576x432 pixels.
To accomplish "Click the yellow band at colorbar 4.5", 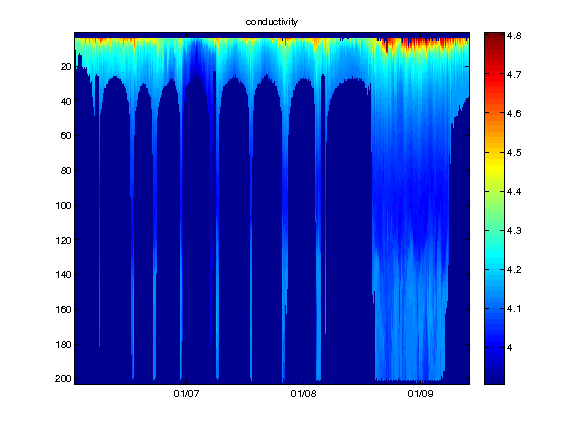I will tap(494, 152).
